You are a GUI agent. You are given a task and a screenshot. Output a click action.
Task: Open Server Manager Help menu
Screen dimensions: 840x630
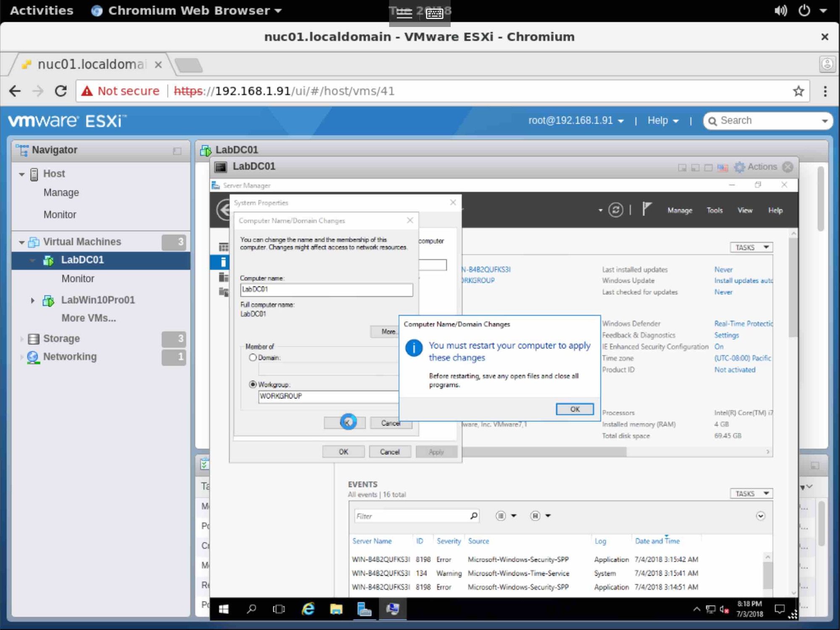click(x=775, y=210)
